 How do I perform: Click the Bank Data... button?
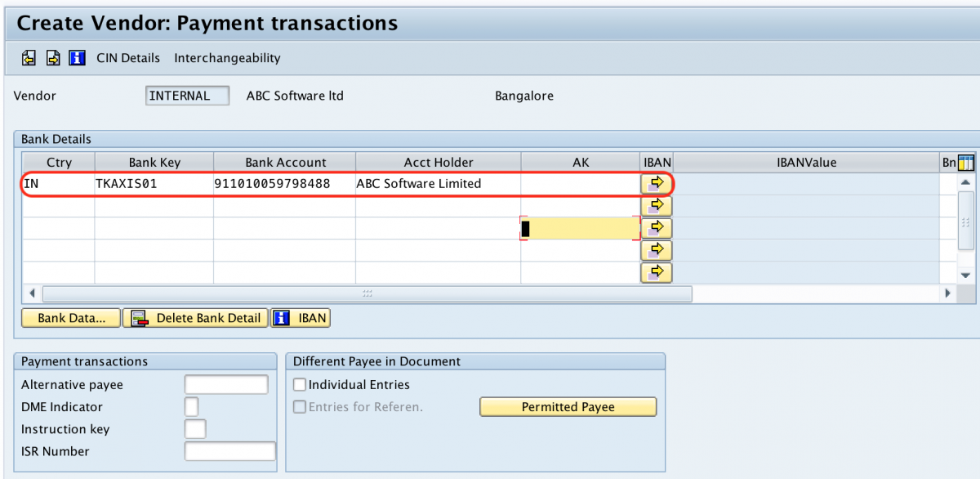(69, 317)
